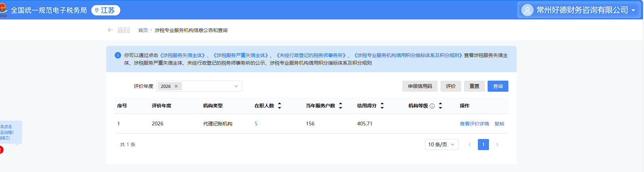
Task: Open 《涉税服务严重失信主体》 link
Action: tap(241, 55)
